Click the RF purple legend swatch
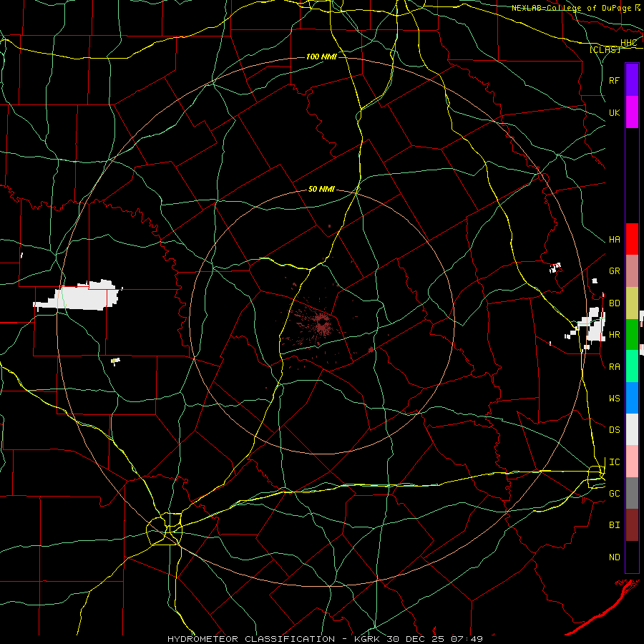This screenshot has width=644, height=644. click(x=632, y=80)
